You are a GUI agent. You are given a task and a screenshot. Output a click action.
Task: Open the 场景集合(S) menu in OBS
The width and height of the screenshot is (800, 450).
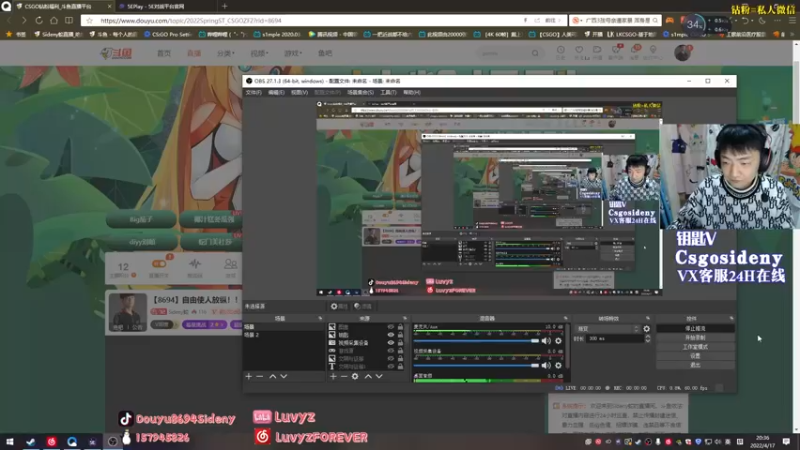pos(360,92)
